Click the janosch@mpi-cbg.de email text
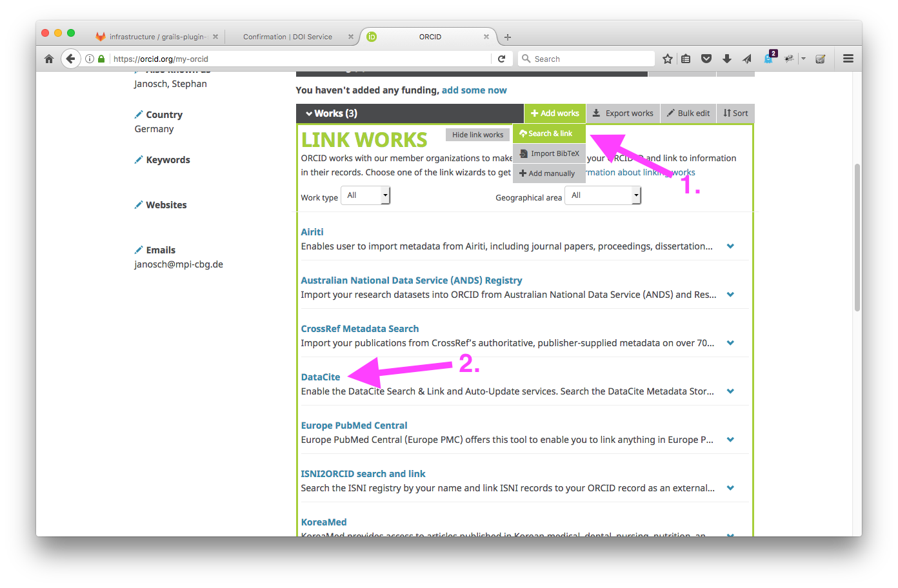The height and width of the screenshot is (588, 898). pos(179,264)
